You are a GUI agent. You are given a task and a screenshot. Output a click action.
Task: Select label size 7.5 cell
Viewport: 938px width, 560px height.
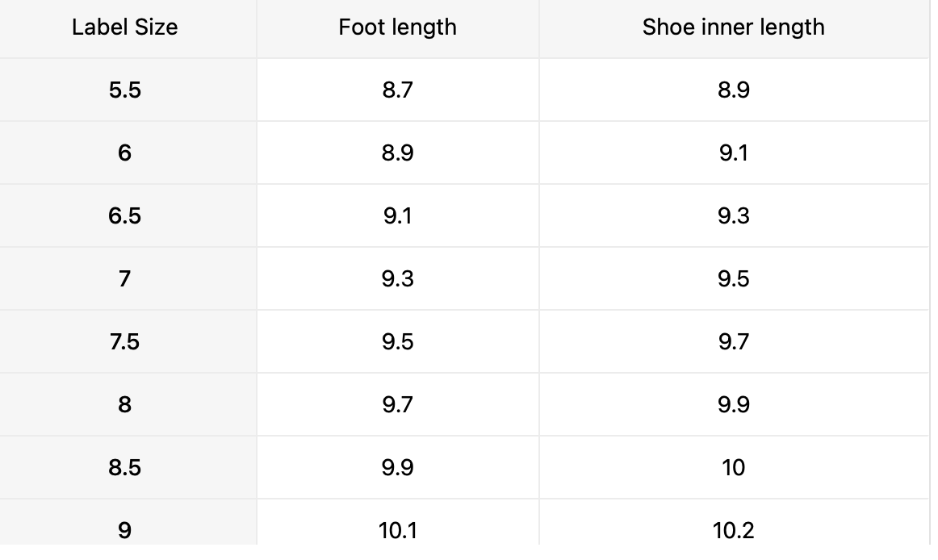click(x=124, y=341)
